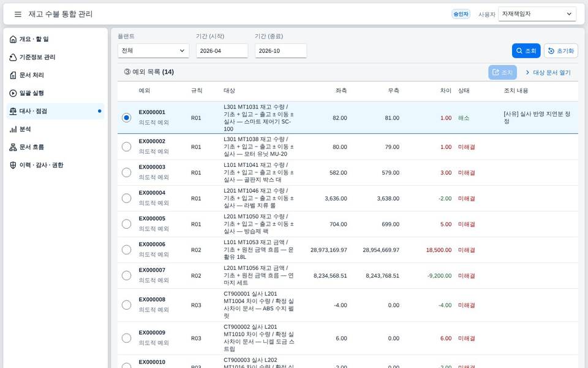Click the magnifier icon in 조회 button
The image size is (588, 368).
coord(519,51)
